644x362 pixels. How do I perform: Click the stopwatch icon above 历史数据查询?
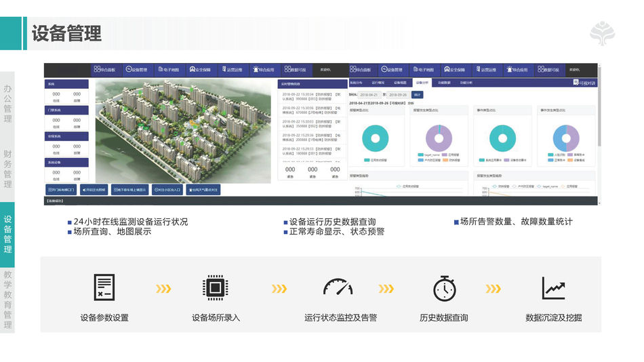pyautogui.click(x=444, y=287)
